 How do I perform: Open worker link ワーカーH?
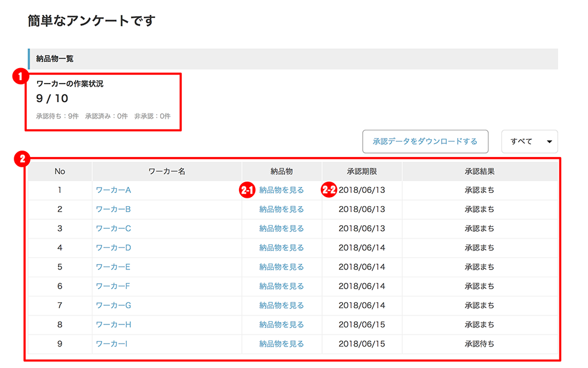(x=114, y=324)
